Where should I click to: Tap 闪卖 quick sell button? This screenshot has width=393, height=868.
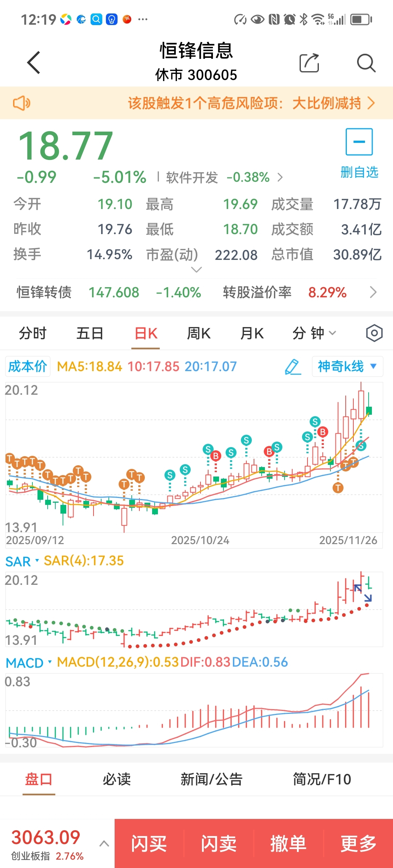tap(219, 843)
